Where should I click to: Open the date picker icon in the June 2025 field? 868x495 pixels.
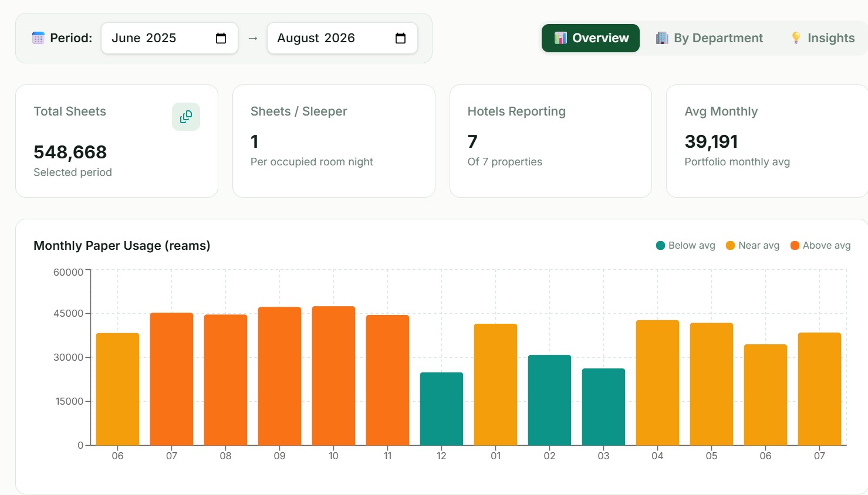pos(221,38)
